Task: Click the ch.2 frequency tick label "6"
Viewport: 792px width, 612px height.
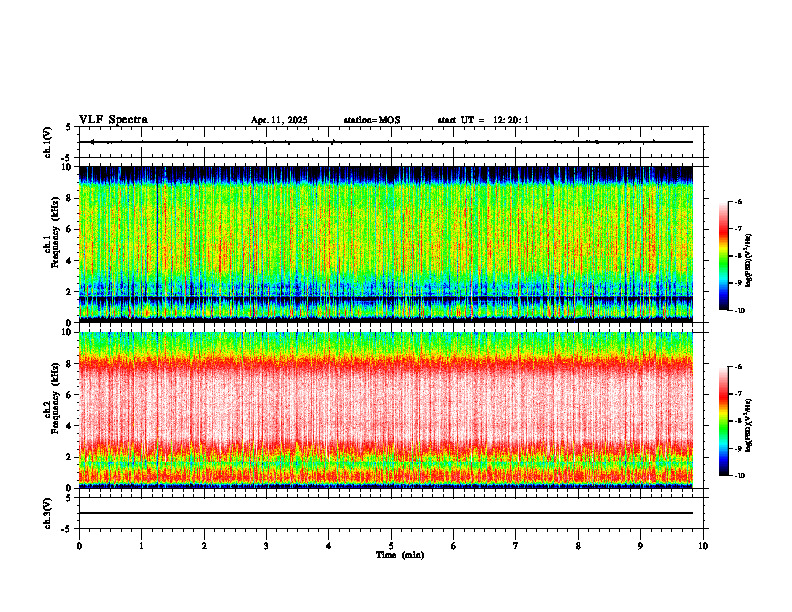Action: point(70,395)
